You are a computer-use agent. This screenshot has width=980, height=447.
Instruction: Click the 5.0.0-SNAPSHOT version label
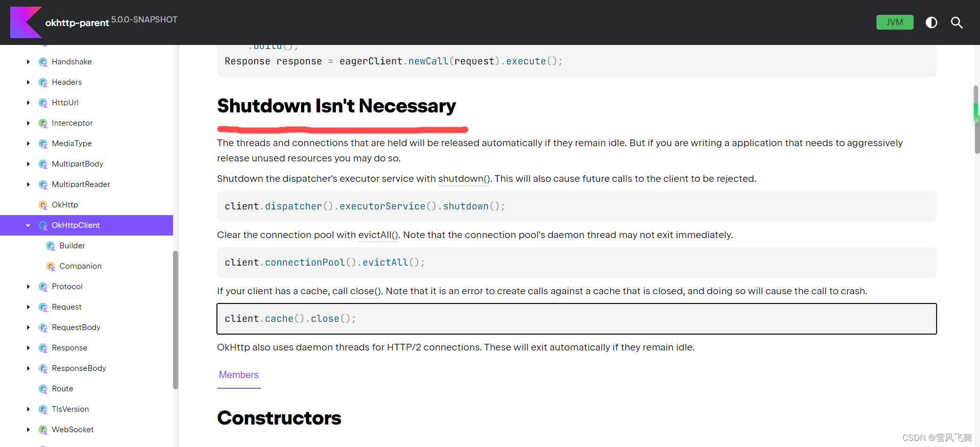144,19
